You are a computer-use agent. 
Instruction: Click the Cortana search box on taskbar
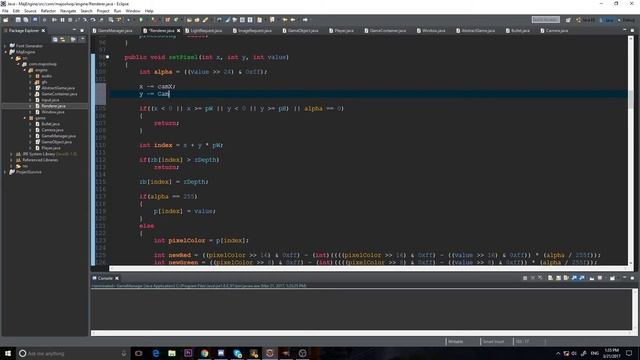[x=73, y=353]
